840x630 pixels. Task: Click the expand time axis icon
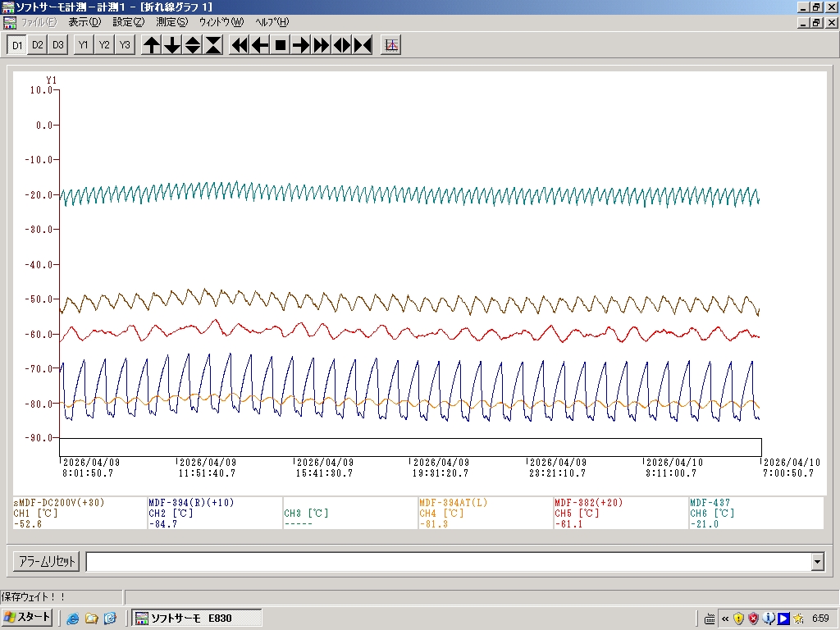[x=342, y=45]
